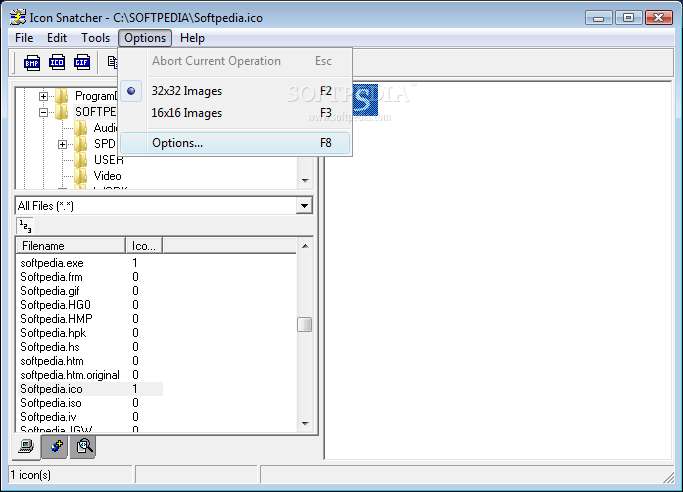Viewport: 683px width, 492px height.
Task: Click folder tree scroll down arrow
Action: [x=305, y=180]
